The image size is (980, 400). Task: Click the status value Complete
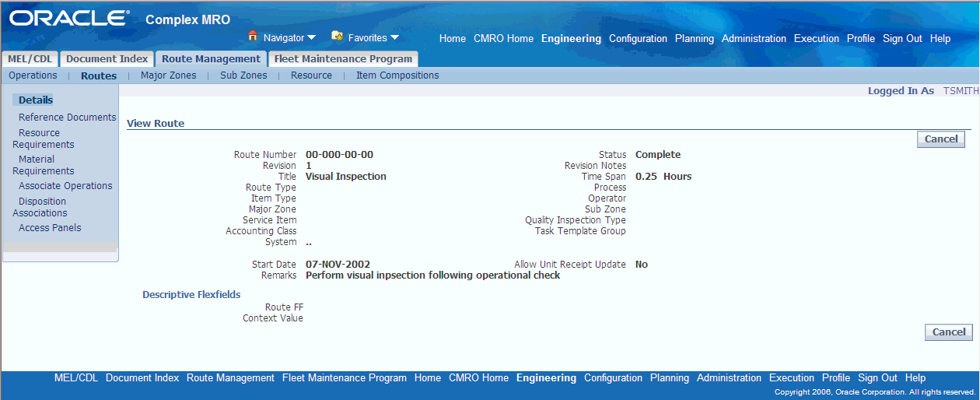[658, 154]
